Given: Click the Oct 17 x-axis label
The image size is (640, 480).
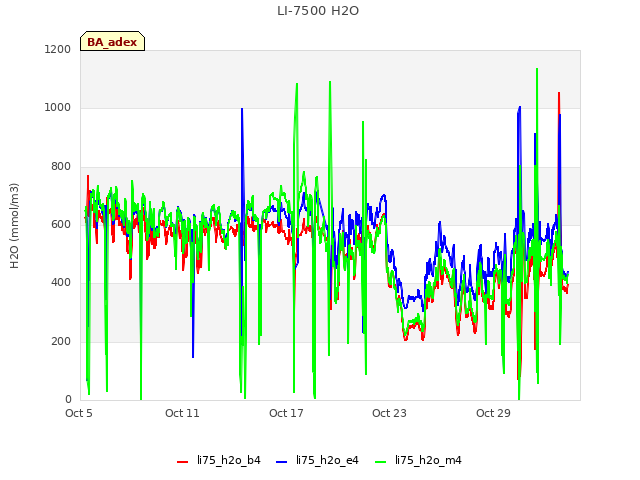Looking at the screenshot, I should click(x=286, y=413).
